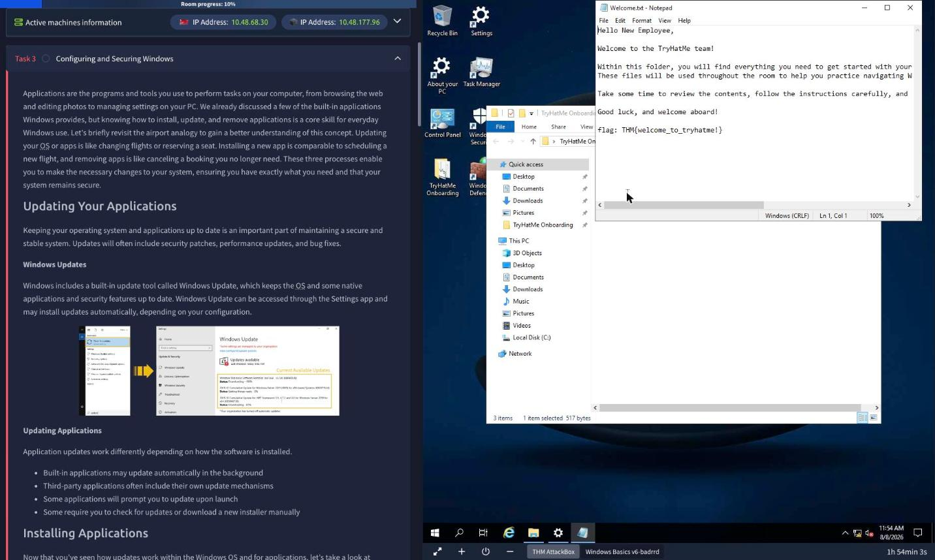The image size is (935, 560).
Task: Click the Room progress bar
Action: [208, 4]
